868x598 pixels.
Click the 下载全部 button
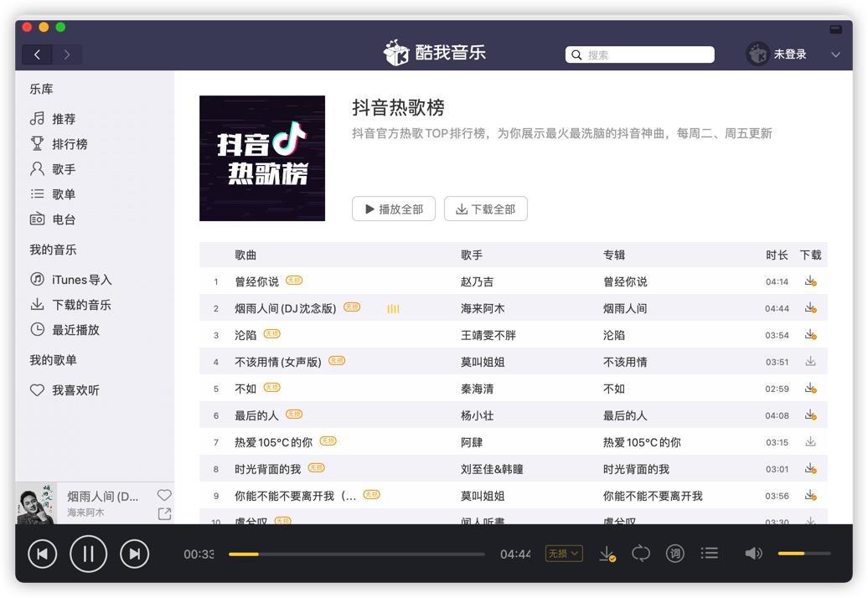(485, 209)
